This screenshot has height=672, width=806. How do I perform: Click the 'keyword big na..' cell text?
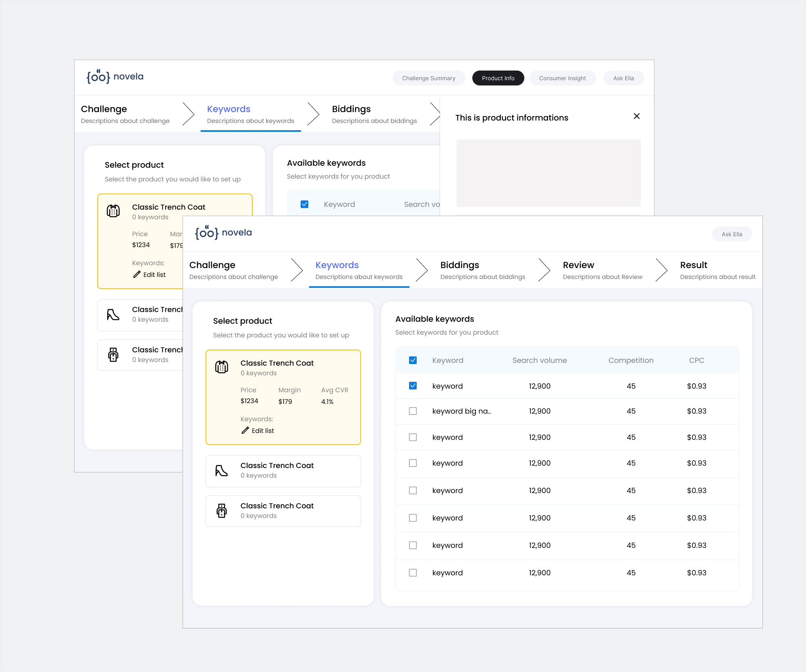(x=461, y=411)
